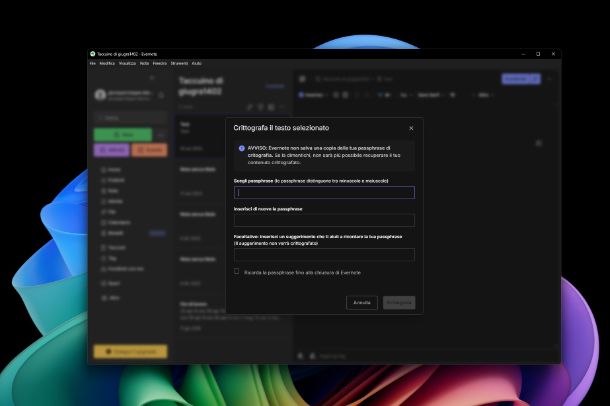
Task: Open Home in the sidebar
Action: [111, 170]
